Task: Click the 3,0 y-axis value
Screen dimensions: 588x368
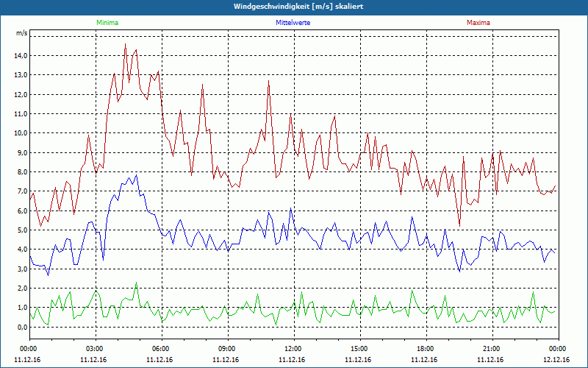Action: [22, 269]
